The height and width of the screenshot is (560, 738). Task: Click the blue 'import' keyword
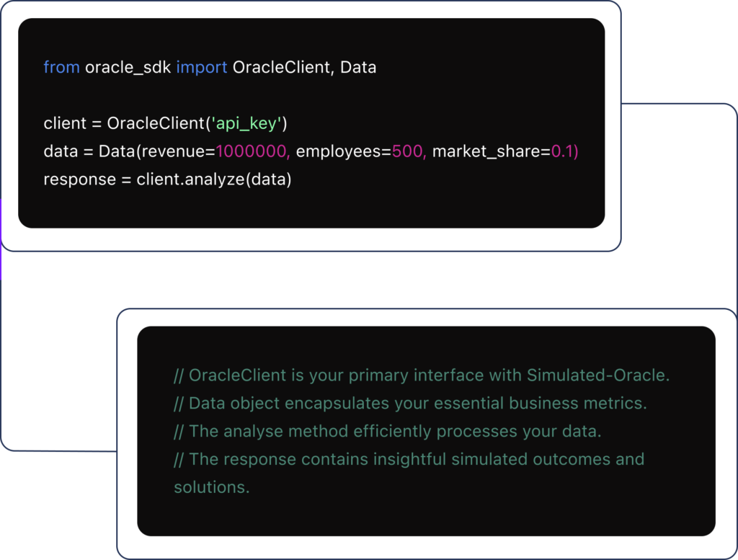tap(202, 67)
